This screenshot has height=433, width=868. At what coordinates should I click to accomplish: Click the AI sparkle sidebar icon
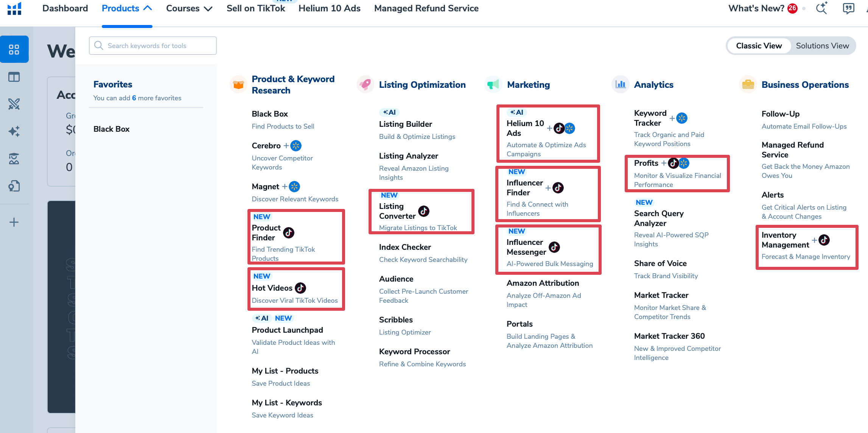pos(14,131)
